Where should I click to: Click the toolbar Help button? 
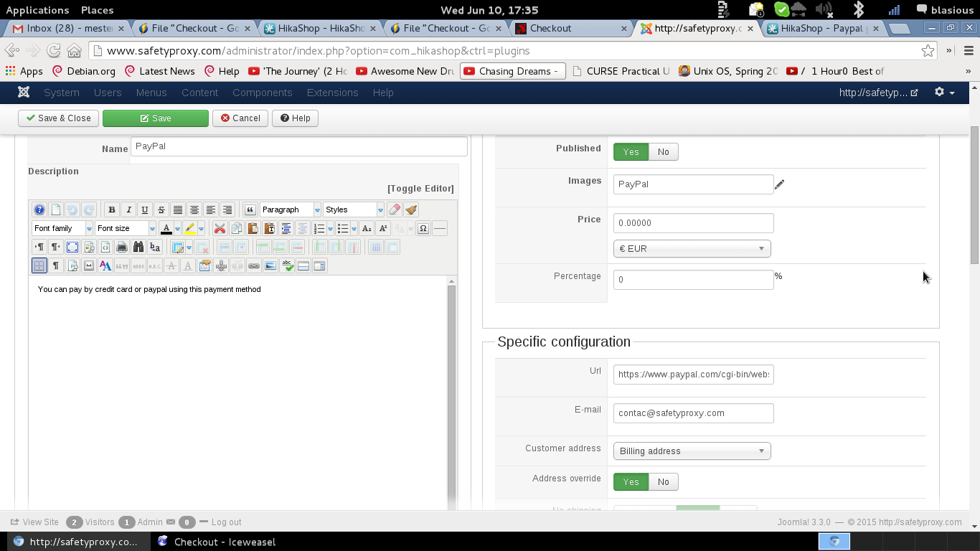point(295,118)
